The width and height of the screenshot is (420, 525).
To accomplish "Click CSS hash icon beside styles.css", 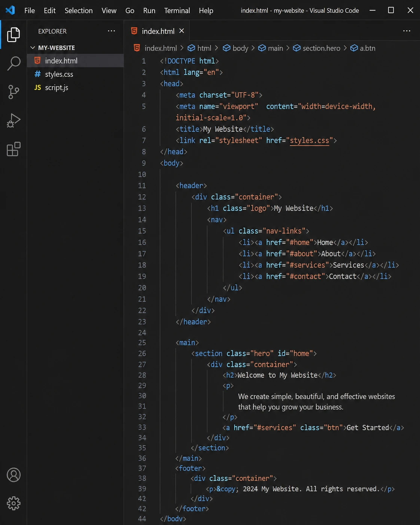I will click(x=37, y=74).
